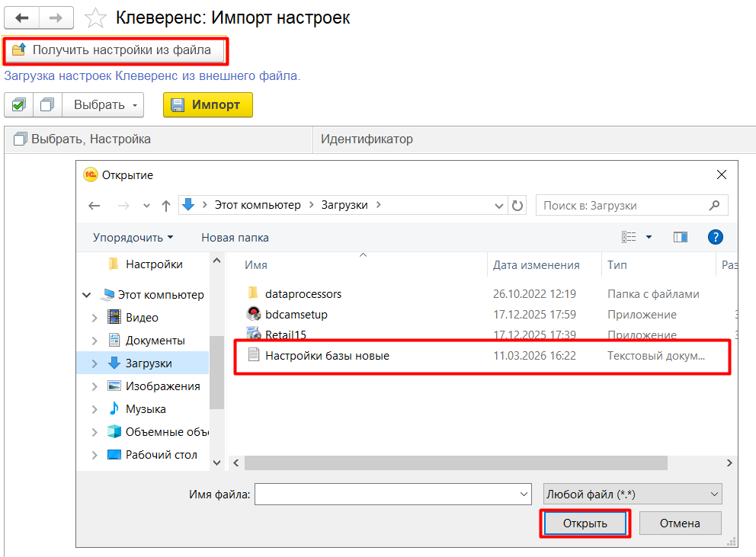Viewport: 756px width, 557px height.
Task: Click the "Отмена" button
Action: (x=680, y=523)
